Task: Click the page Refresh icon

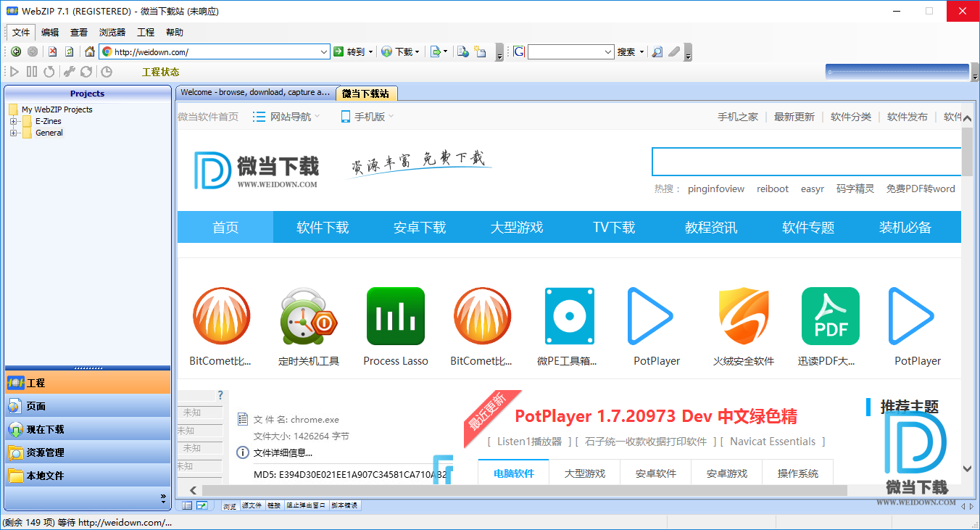Action: tap(70, 51)
